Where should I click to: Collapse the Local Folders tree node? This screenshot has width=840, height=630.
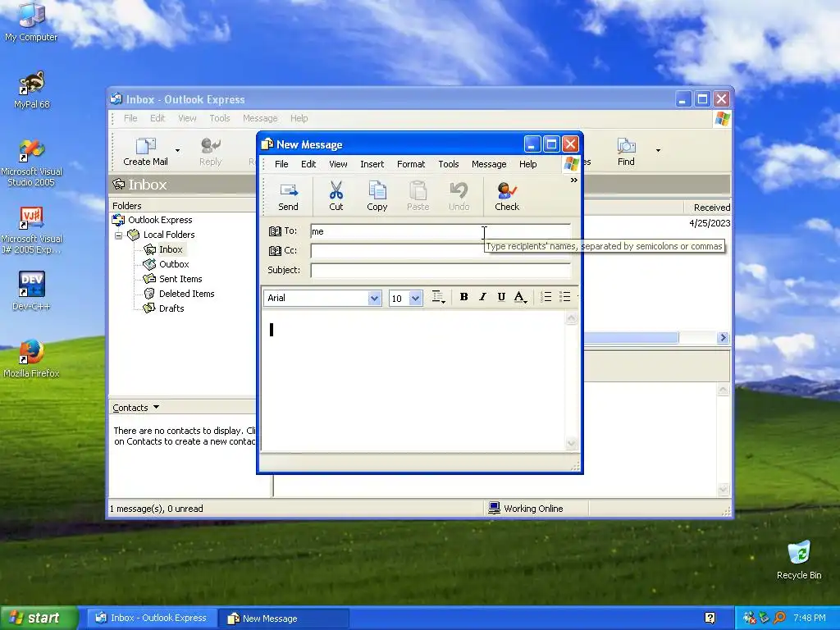(118, 235)
